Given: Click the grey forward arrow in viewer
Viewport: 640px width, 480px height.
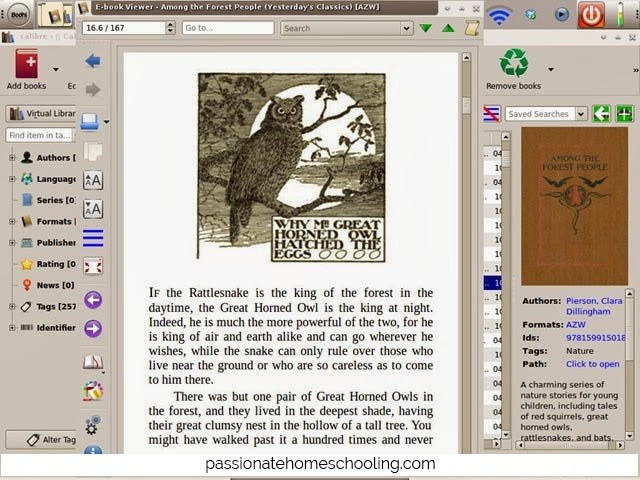Looking at the screenshot, I should click(93, 89).
